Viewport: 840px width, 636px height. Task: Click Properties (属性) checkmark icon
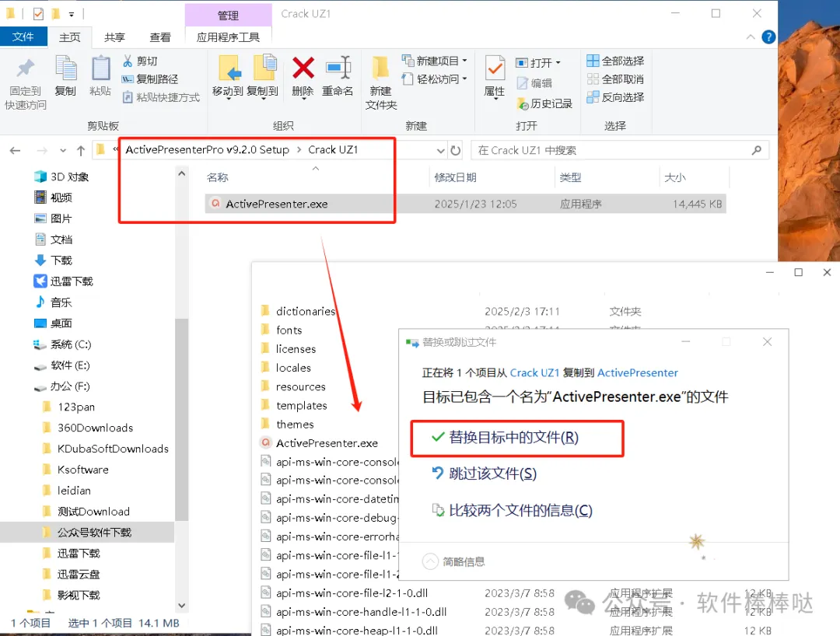(495, 68)
